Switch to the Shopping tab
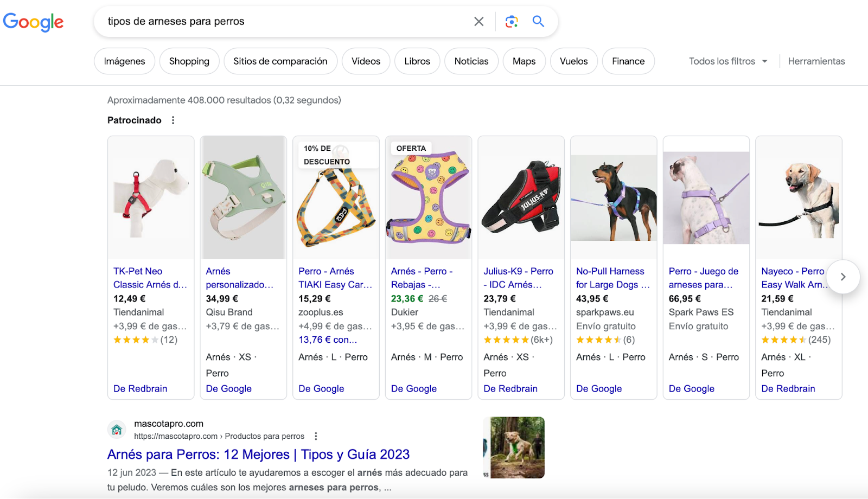The width and height of the screenshot is (868, 499). (x=189, y=61)
